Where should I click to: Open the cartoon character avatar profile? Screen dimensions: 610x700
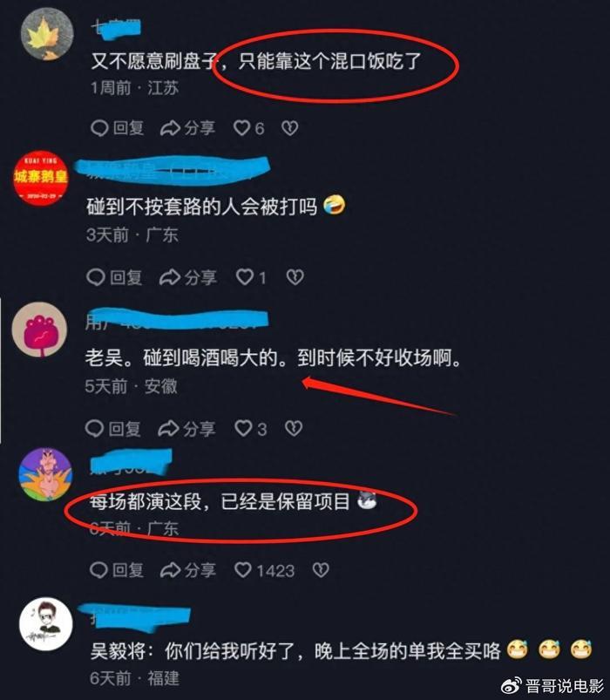pos(45,475)
